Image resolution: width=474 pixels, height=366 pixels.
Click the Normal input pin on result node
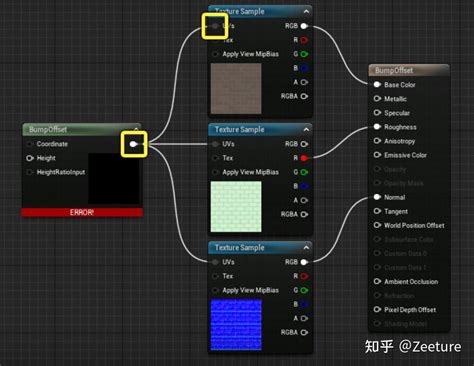pyautogui.click(x=377, y=197)
